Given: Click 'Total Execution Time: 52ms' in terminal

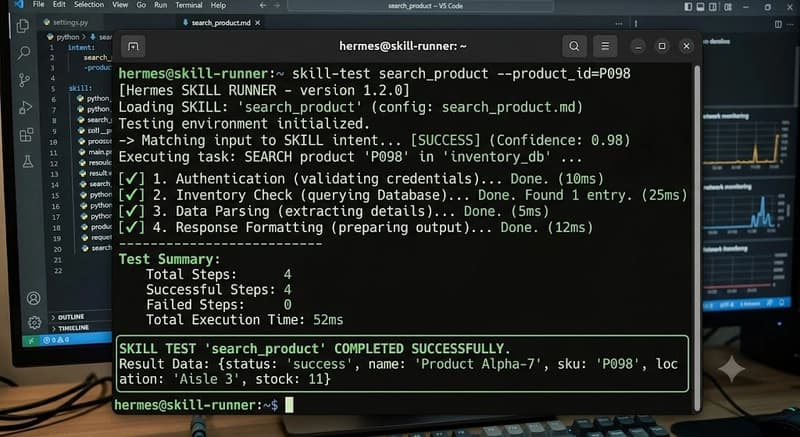Looking at the screenshot, I should [x=244, y=320].
